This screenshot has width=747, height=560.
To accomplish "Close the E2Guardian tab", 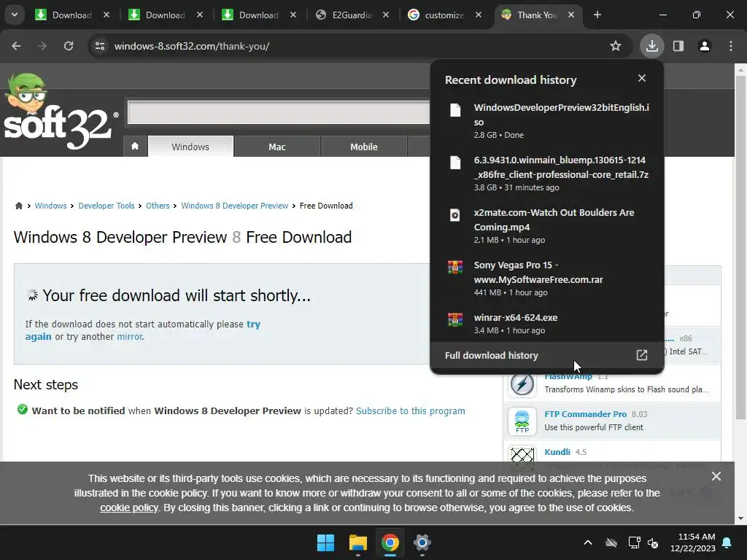I will click(386, 15).
